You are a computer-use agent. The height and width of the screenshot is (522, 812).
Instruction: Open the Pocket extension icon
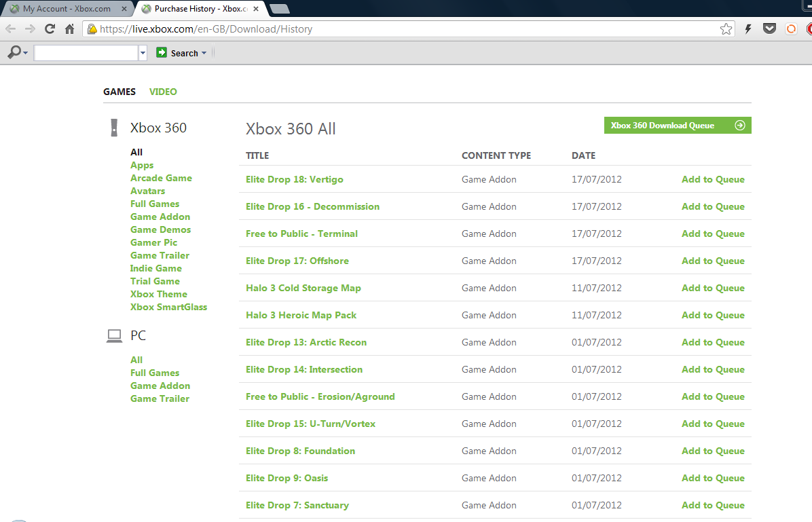tap(769, 29)
